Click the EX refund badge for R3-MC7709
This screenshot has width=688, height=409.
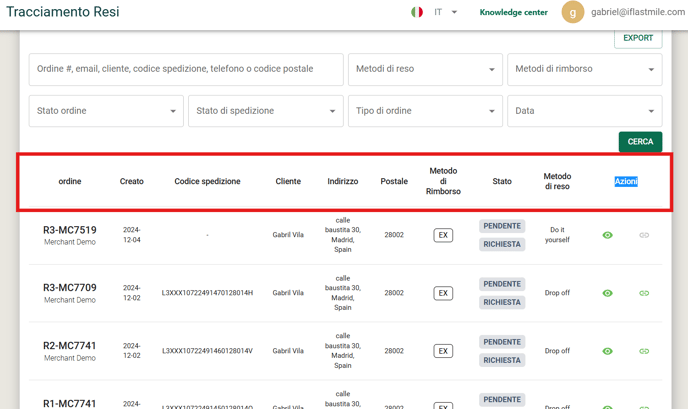[443, 293]
